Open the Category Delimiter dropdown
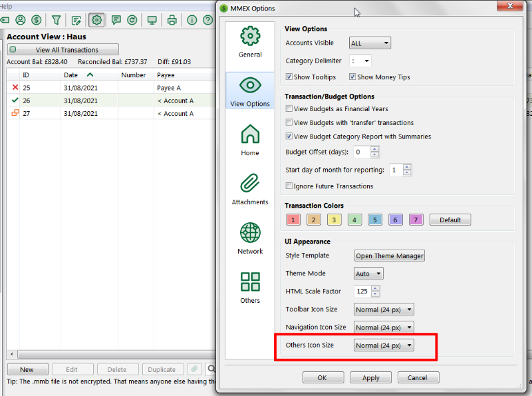532x396 pixels. (360, 61)
